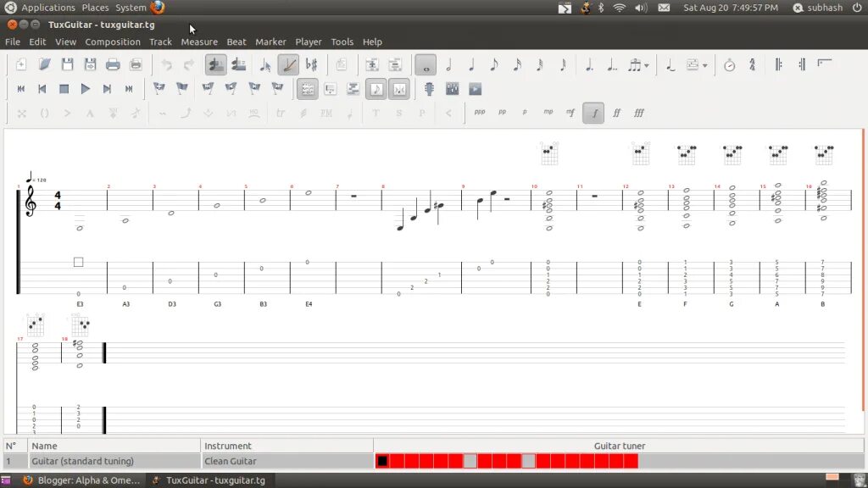Image resolution: width=868 pixels, height=488 pixels.
Task: Open the File menu
Action: pyautogui.click(x=12, y=42)
